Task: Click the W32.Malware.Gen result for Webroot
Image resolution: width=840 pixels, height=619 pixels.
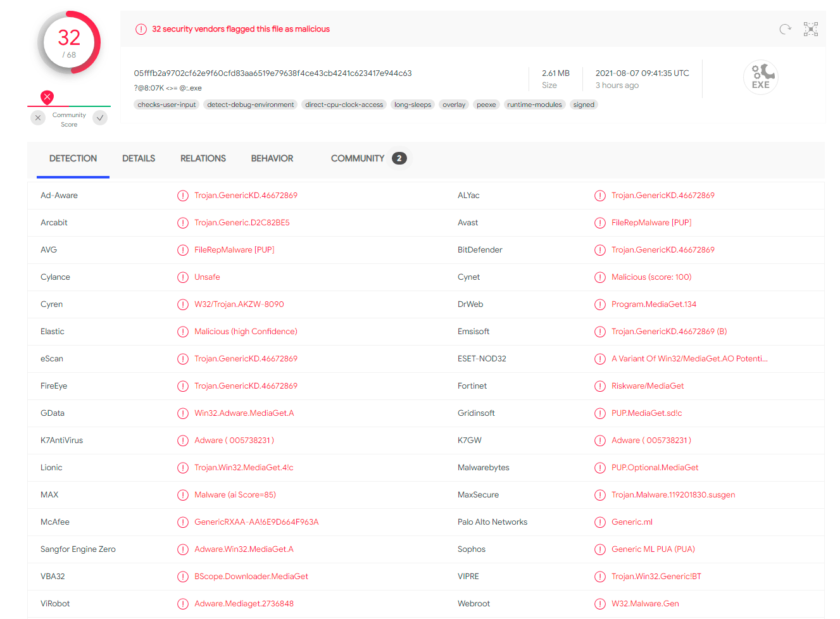Action: (645, 604)
